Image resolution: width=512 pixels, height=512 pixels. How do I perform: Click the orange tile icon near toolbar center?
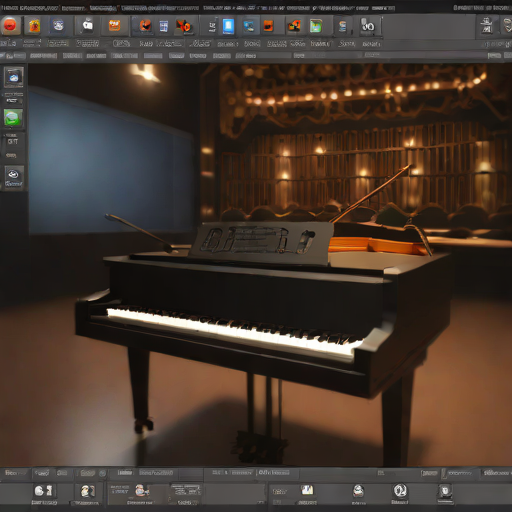click(268, 26)
